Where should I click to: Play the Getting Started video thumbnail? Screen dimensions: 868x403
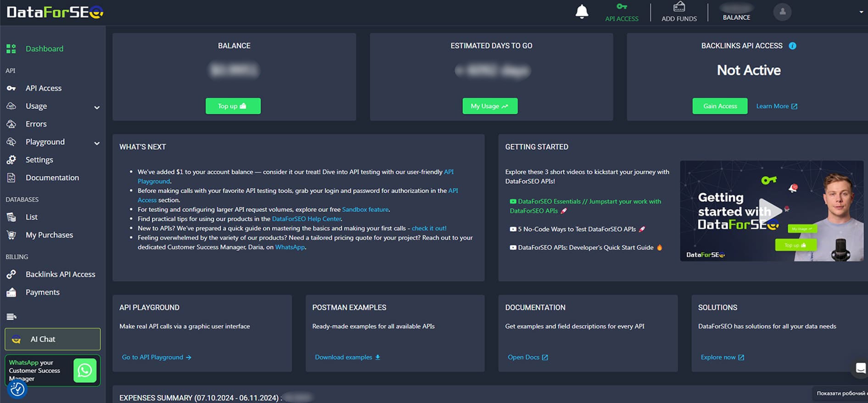(772, 211)
